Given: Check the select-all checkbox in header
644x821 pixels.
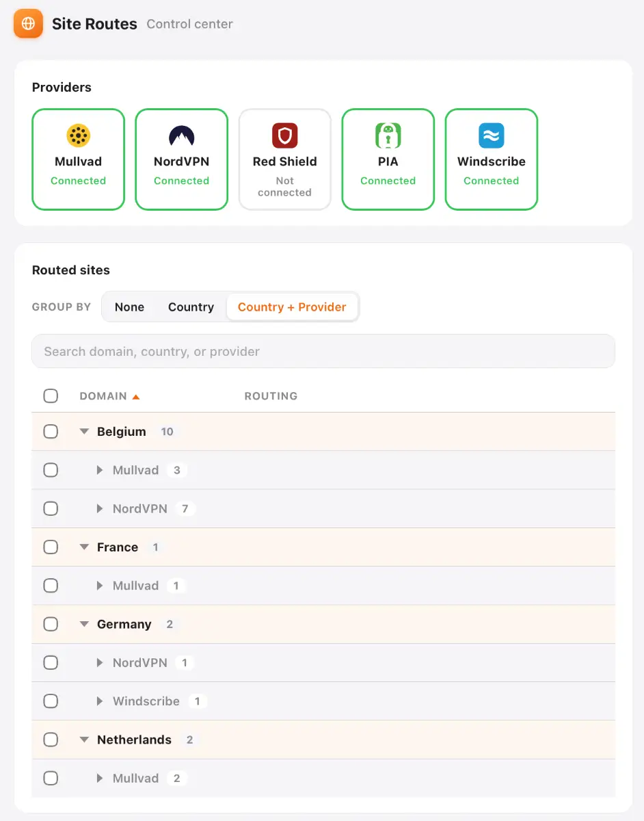Looking at the screenshot, I should (x=51, y=396).
